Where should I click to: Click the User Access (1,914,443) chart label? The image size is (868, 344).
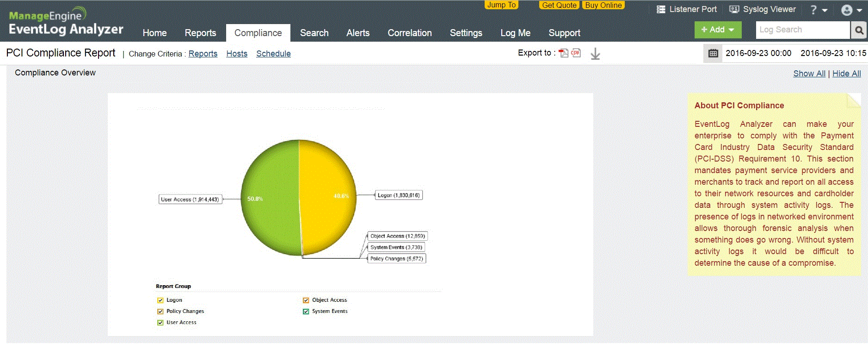(190, 200)
